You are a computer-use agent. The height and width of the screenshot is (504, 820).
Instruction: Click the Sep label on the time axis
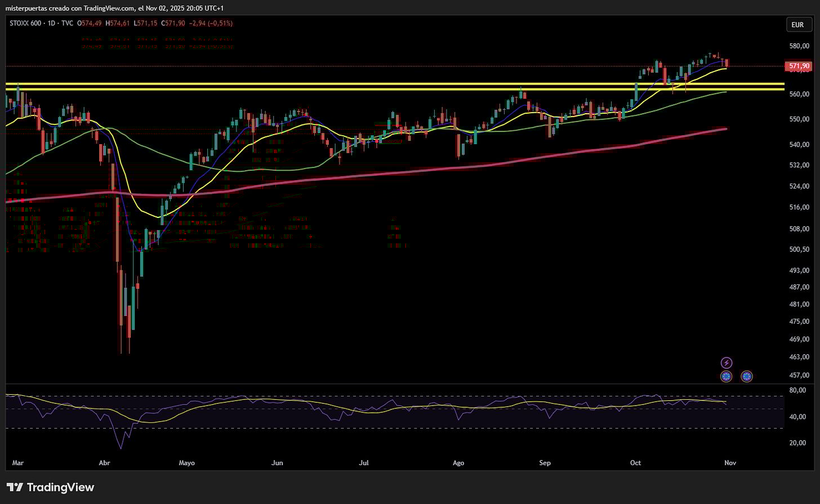545,463
